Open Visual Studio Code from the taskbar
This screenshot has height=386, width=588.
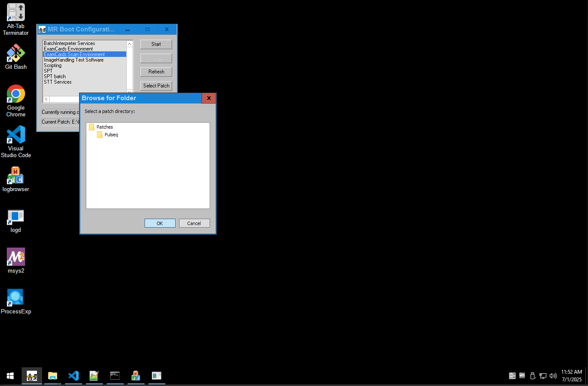click(73, 376)
